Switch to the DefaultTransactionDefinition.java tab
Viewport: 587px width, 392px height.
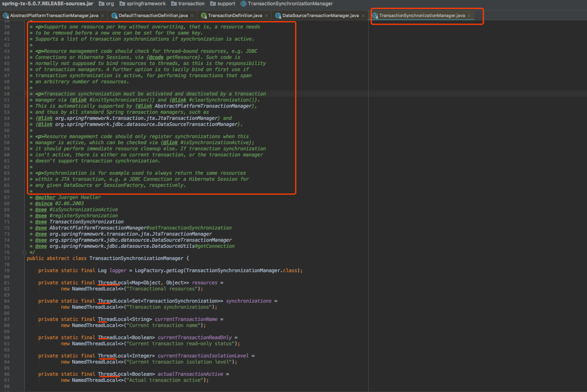tap(153, 16)
